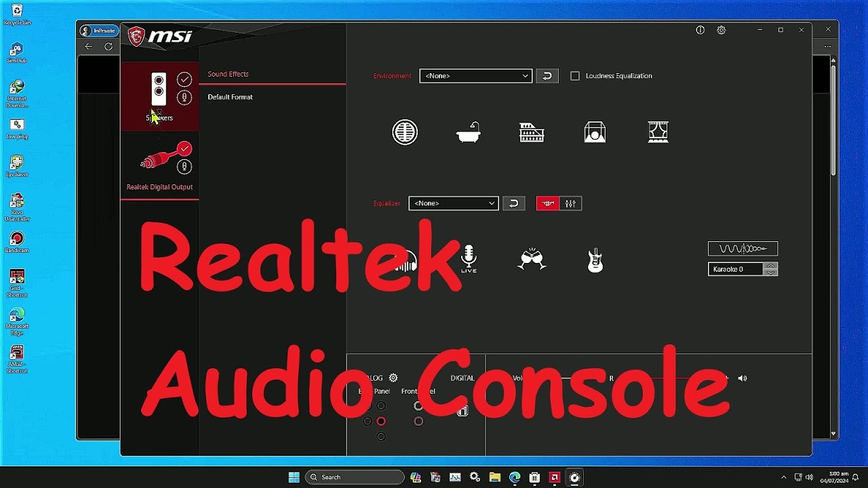Open the ANALOG jack settings gear
Viewport: 868px width, 488px height.
click(393, 378)
